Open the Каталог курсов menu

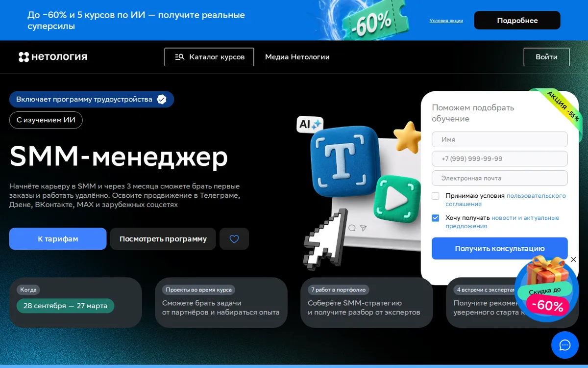click(209, 57)
